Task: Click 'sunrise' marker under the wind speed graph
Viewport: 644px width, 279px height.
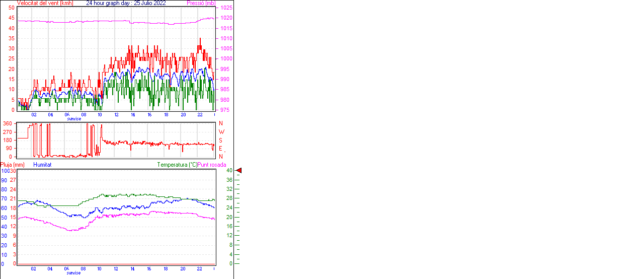Action: tap(74, 119)
